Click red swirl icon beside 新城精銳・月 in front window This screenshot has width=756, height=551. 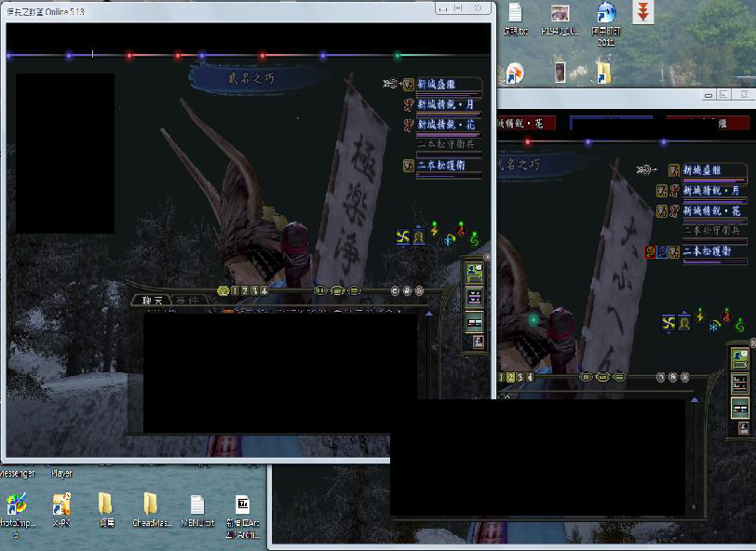[x=409, y=104]
